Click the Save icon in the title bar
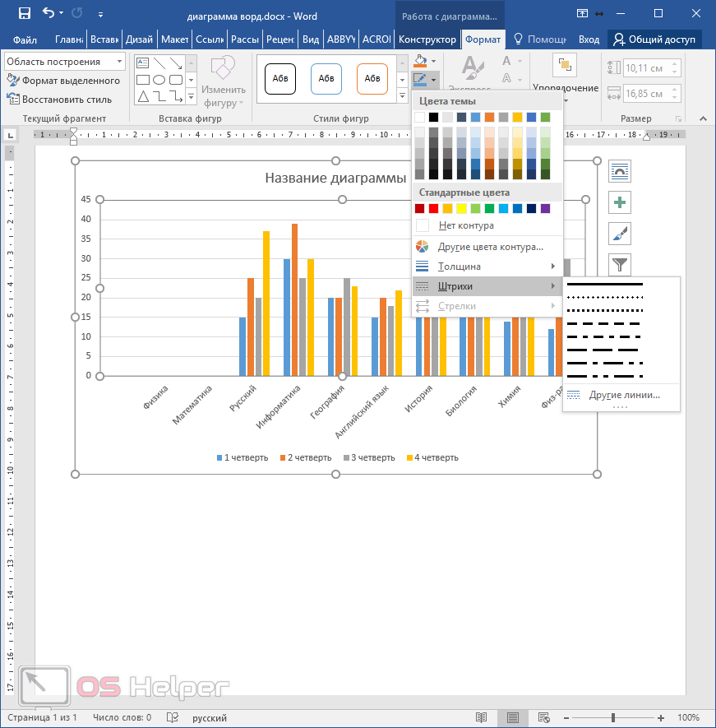This screenshot has height=728, width=716. (x=24, y=13)
